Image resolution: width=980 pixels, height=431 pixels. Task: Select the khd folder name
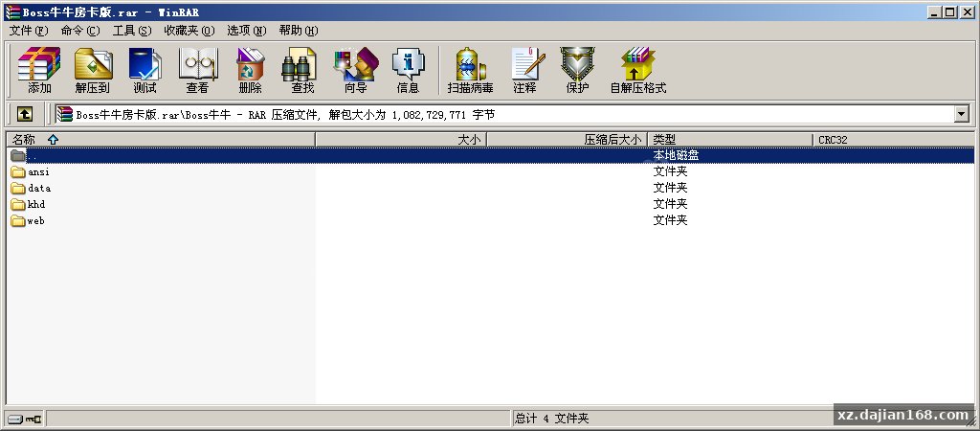pyautogui.click(x=36, y=204)
